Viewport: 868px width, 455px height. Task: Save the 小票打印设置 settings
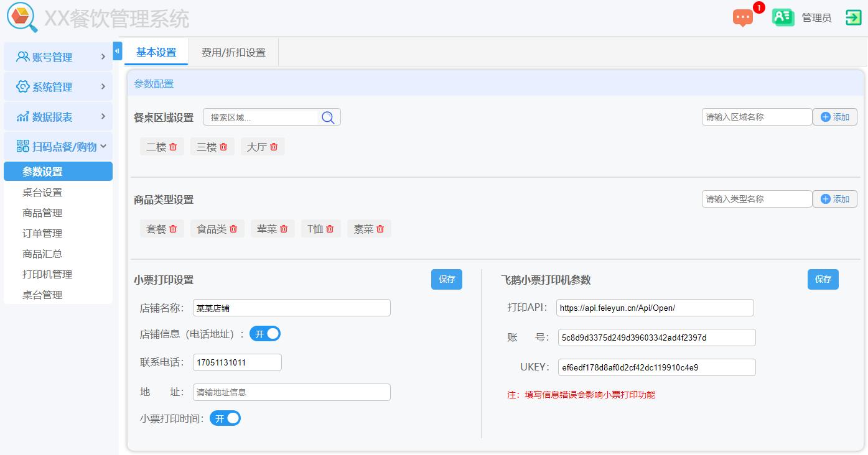[446, 279]
